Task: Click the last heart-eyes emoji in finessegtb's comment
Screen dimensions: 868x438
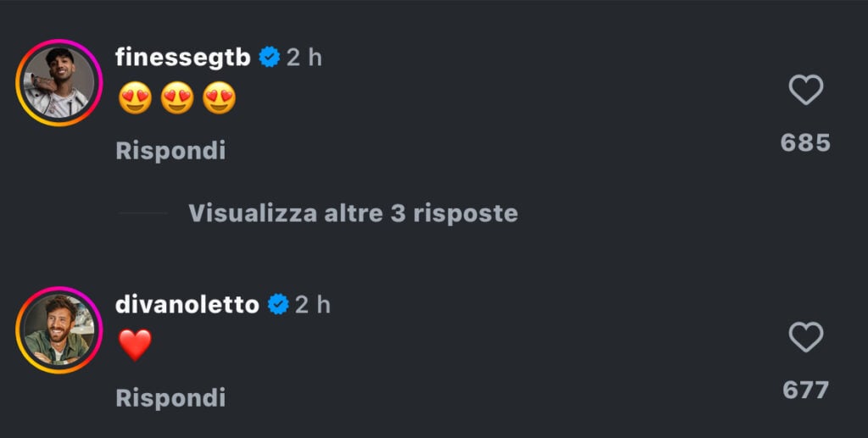Action: coord(220,99)
